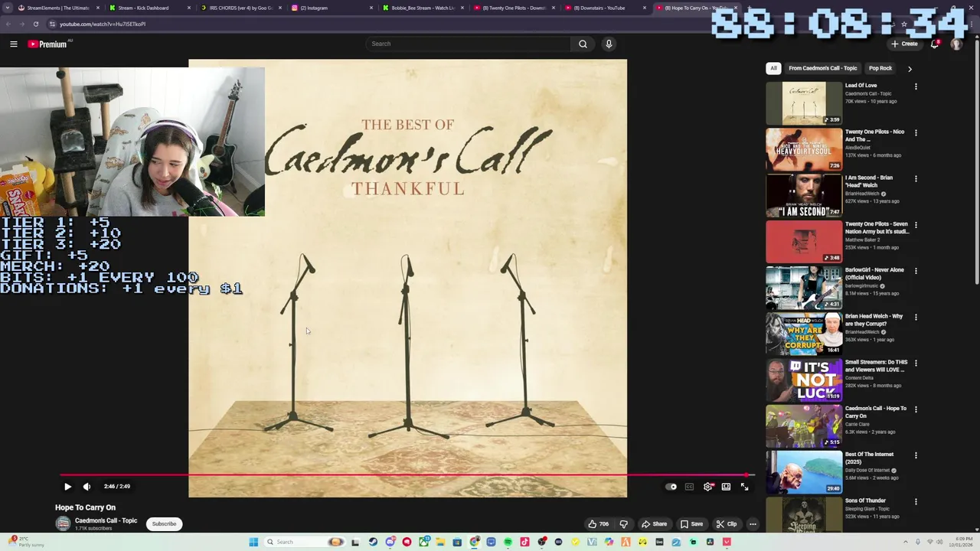The image size is (980, 551).
Task: Open Chrome from the taskbar
Action: (474, 542)
